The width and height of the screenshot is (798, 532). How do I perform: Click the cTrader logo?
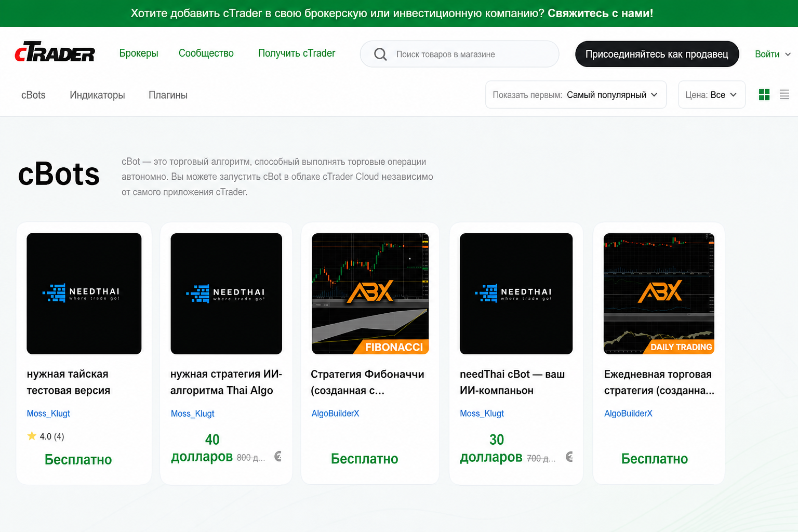(x=55, y=52)
